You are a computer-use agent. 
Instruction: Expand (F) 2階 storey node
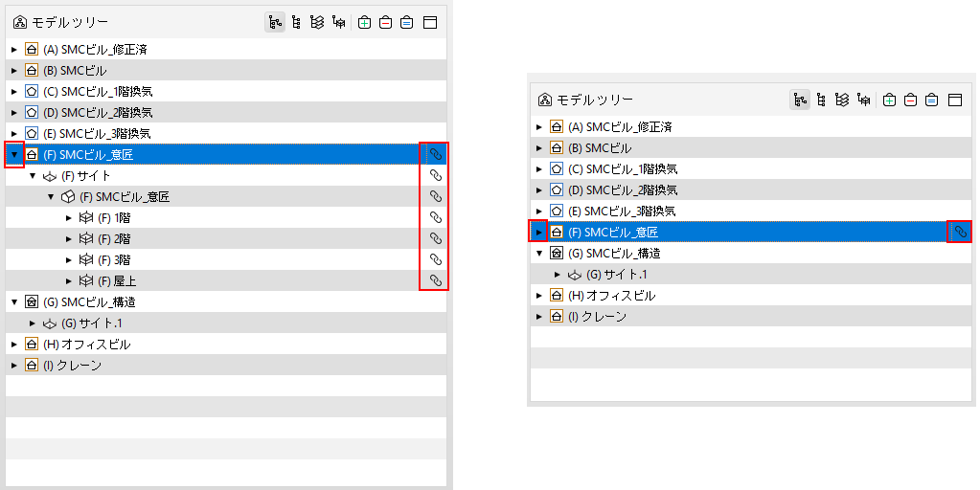pos(69,239)
